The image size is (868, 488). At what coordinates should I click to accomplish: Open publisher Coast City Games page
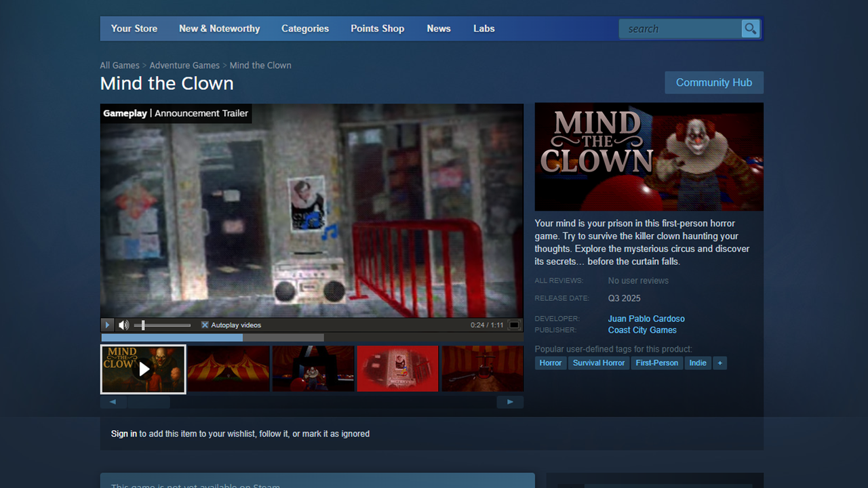click(642, 330)
